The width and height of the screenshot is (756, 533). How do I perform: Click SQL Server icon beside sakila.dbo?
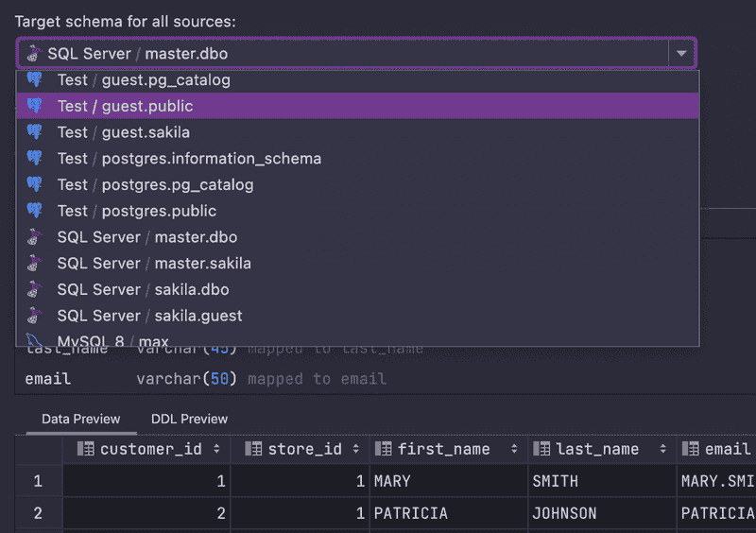34,289
